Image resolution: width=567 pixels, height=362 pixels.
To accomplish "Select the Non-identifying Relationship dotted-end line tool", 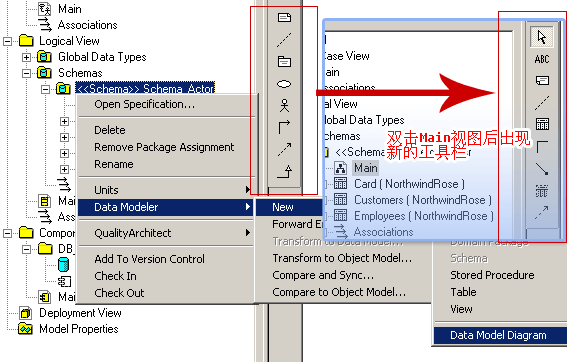I will 542,169.
